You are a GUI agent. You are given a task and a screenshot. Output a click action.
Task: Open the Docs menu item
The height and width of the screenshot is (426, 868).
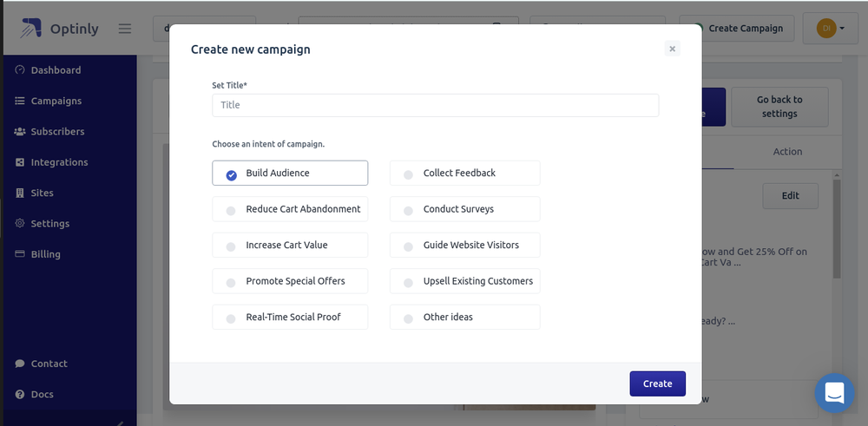click(x=42, y=395)
